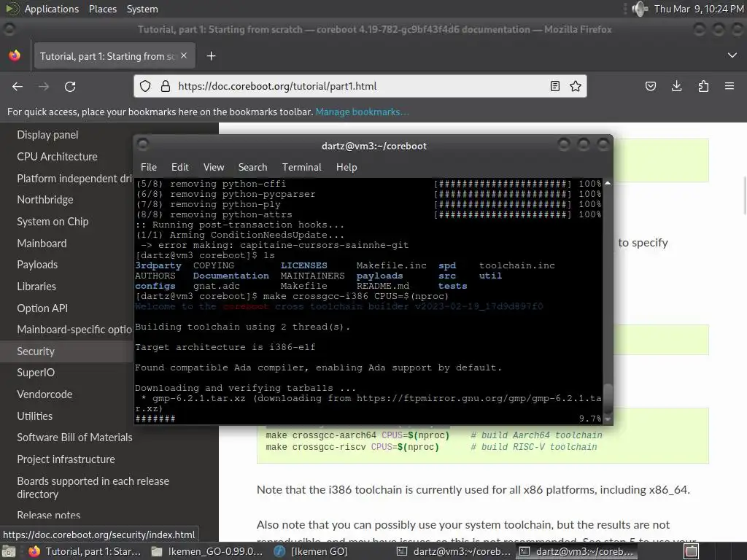This screenshot has width=747, height=560.
Task: Click the terminal scrollbar down arrow
Action: tap(608, 419)
